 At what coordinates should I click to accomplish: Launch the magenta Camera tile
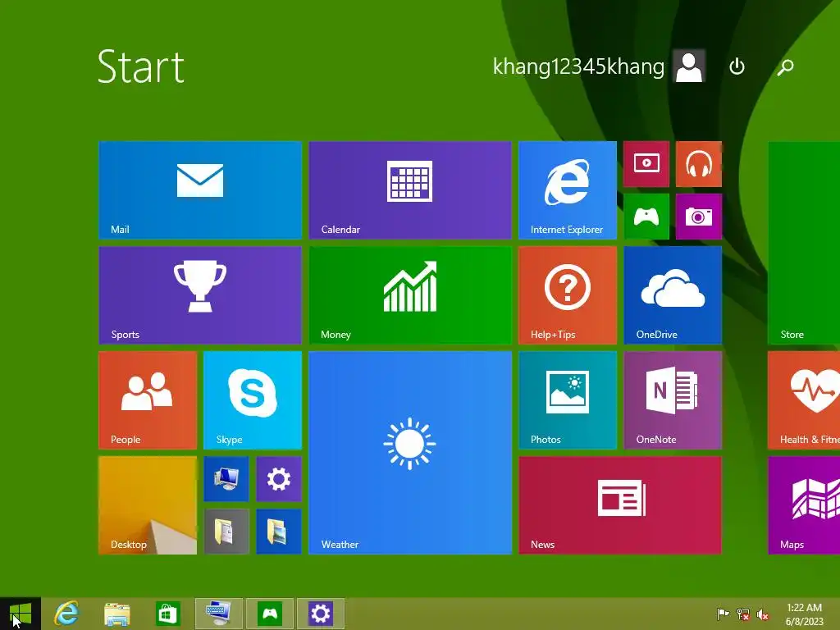point(699,217)
